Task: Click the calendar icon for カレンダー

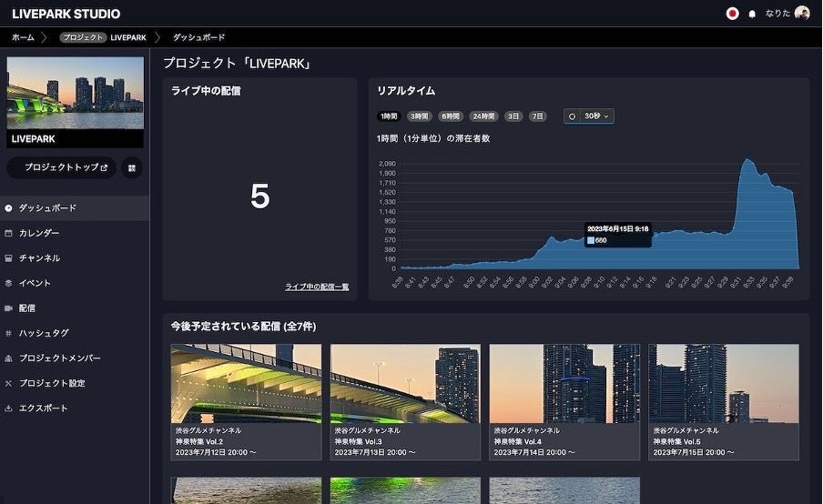Action: (8, 233)
